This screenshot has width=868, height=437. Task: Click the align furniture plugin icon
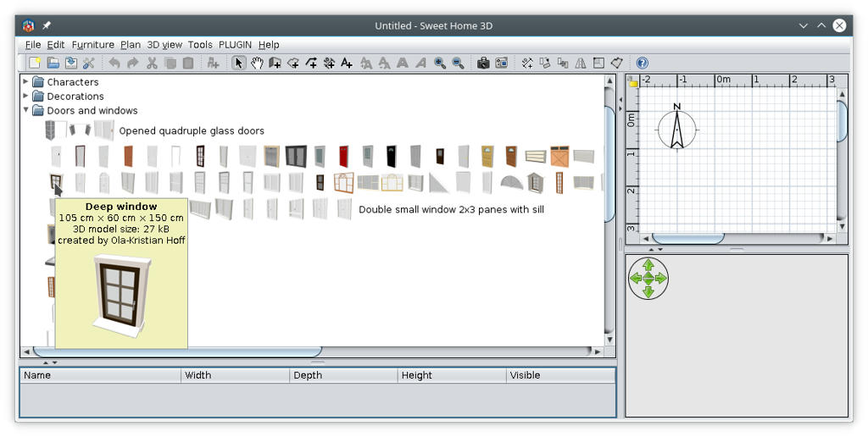[x=563, y=63]
